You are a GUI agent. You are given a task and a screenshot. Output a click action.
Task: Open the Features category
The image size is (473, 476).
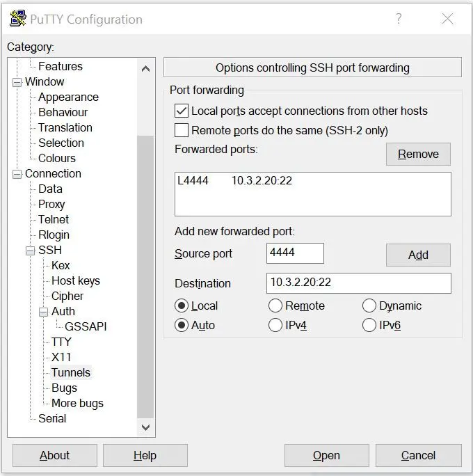[61, 66]
